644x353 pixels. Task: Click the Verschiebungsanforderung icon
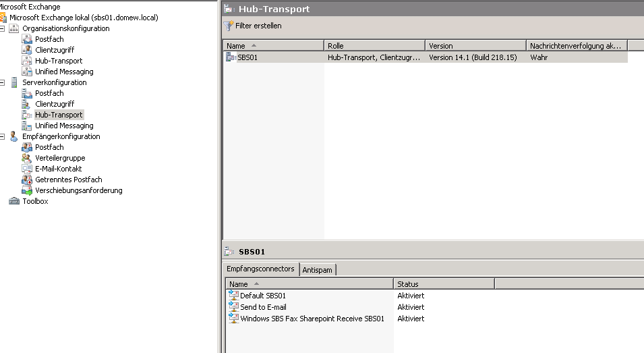pyautogui.click(x=27, y=190)
